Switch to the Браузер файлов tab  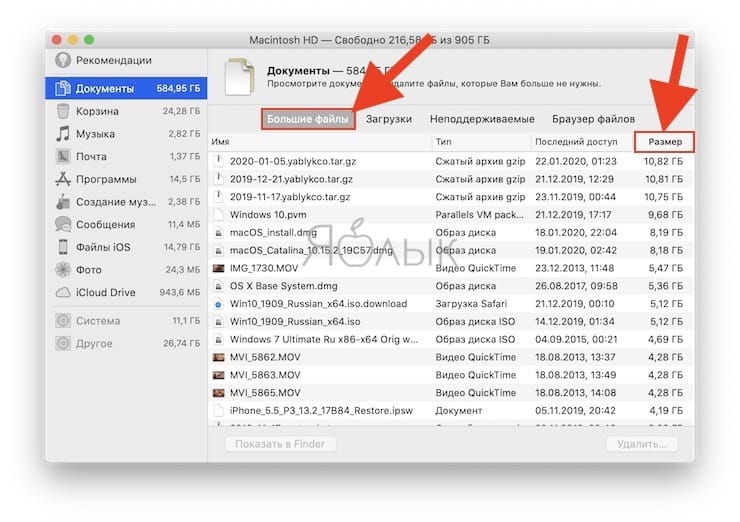(x=593, y=119)
